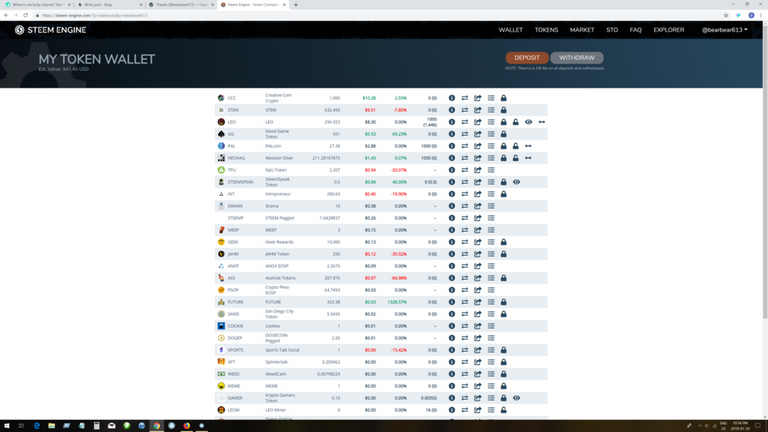Click the stake lock icon for SPT

(504, 362)
